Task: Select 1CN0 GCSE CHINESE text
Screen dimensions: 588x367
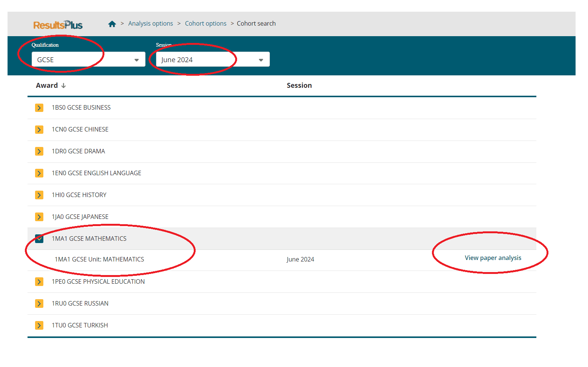Action: [x=80, y=130]
